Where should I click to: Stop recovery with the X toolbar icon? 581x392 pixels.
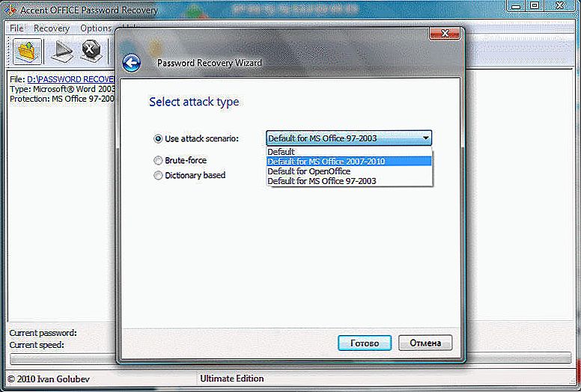[x=91, y=51]
